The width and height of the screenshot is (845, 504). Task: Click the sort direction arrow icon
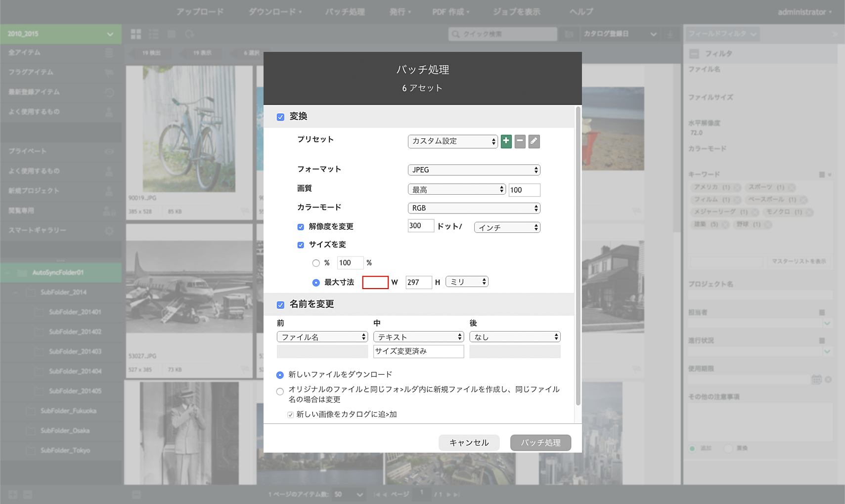click(x=670, y=34)
